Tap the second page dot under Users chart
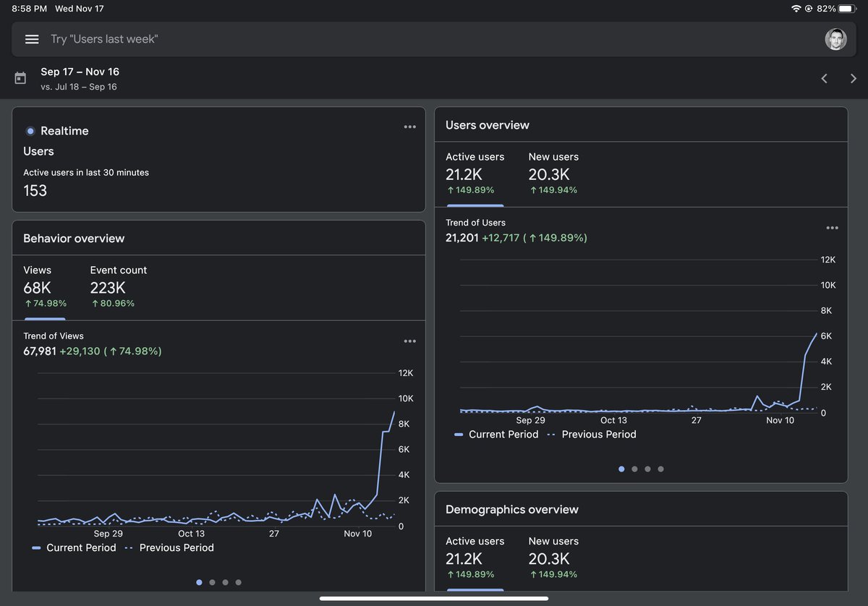Screen dimensions: 868x606 (x=634, y=469)
